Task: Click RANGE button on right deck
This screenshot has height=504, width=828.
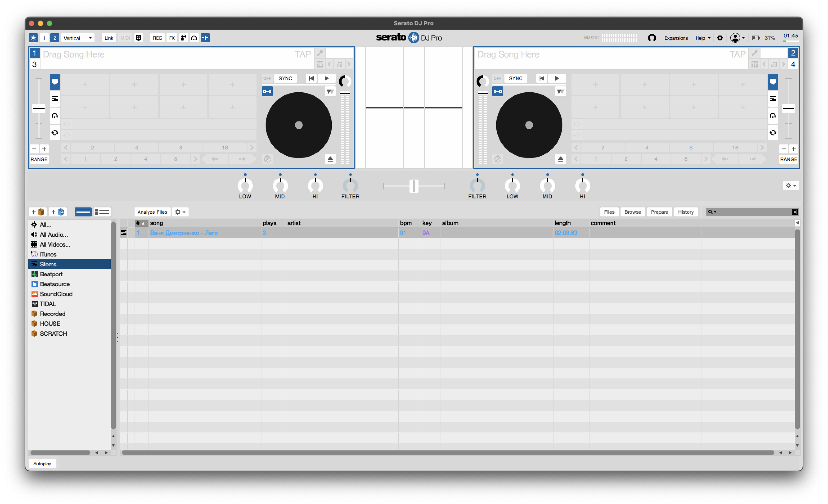Action: (x=788, y=159)
